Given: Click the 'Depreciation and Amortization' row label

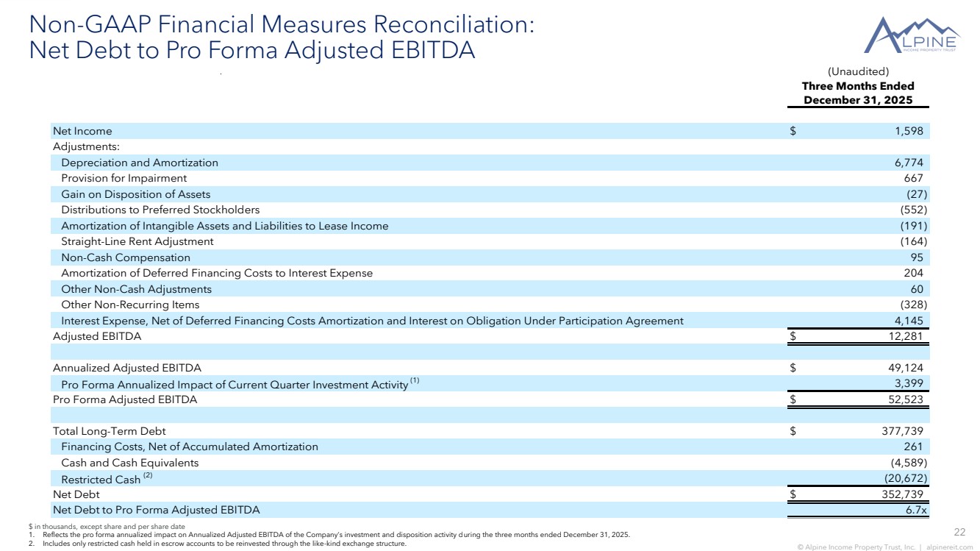Looking at the screenshot, I should point(140,163).
